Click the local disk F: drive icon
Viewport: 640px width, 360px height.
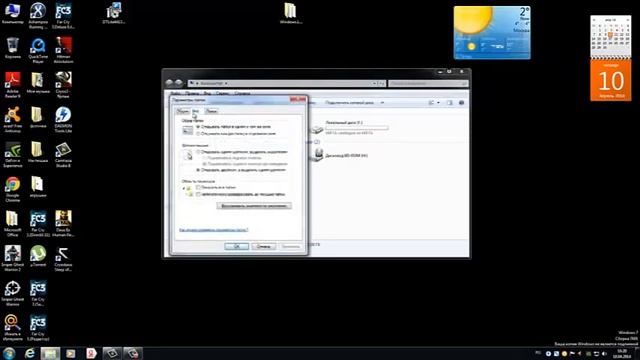click(317, 129)
